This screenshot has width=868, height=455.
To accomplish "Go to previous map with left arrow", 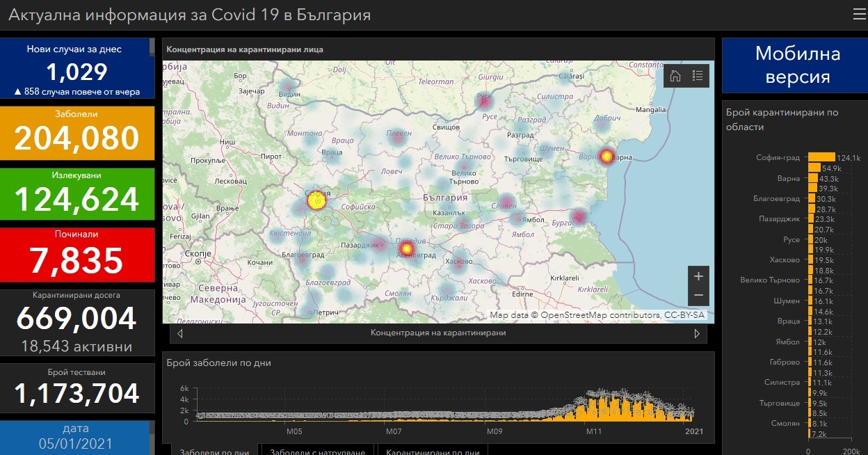I will [x=181, y=333].
